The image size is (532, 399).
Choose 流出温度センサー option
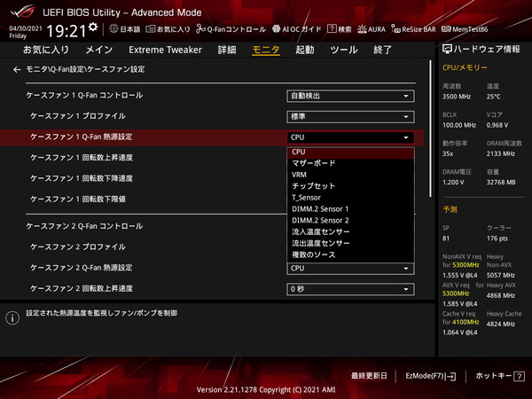(x=350, y=243)
